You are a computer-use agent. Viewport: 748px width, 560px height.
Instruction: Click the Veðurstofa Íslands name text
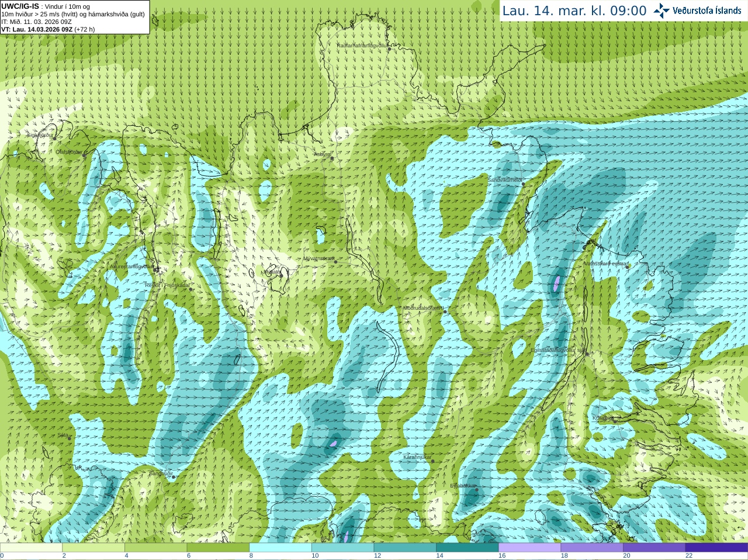(x=707, y=11)
